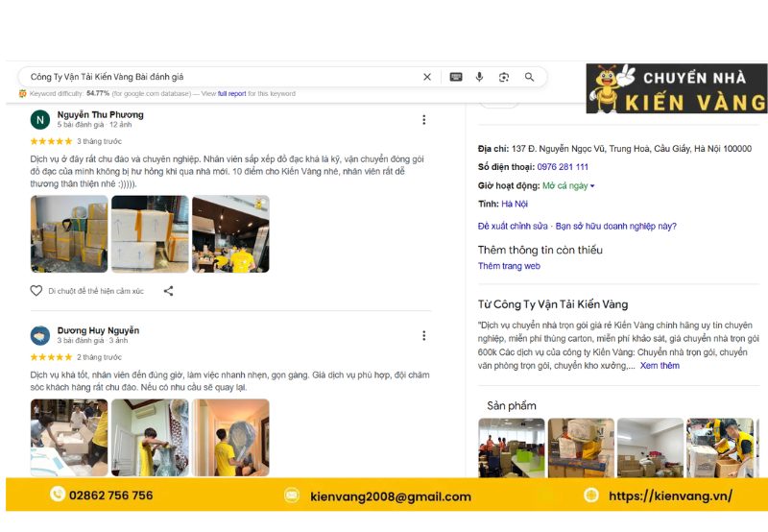The width and height of the screenshot is (768, 532).
Task: Open the fourth Sản phẩm worker packing photo
Action: (x=720, y=447)
